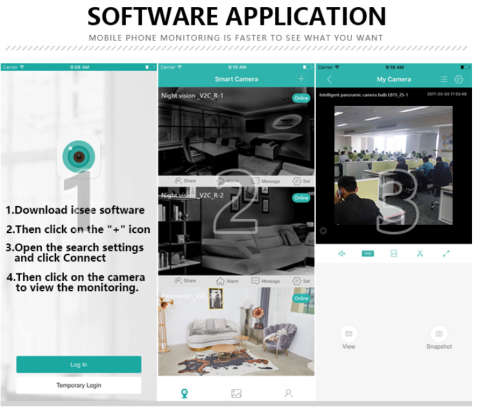The height and width of the screenshot is (417, 500).
Task: Take a Snapshot
Action: pos(439,338)
